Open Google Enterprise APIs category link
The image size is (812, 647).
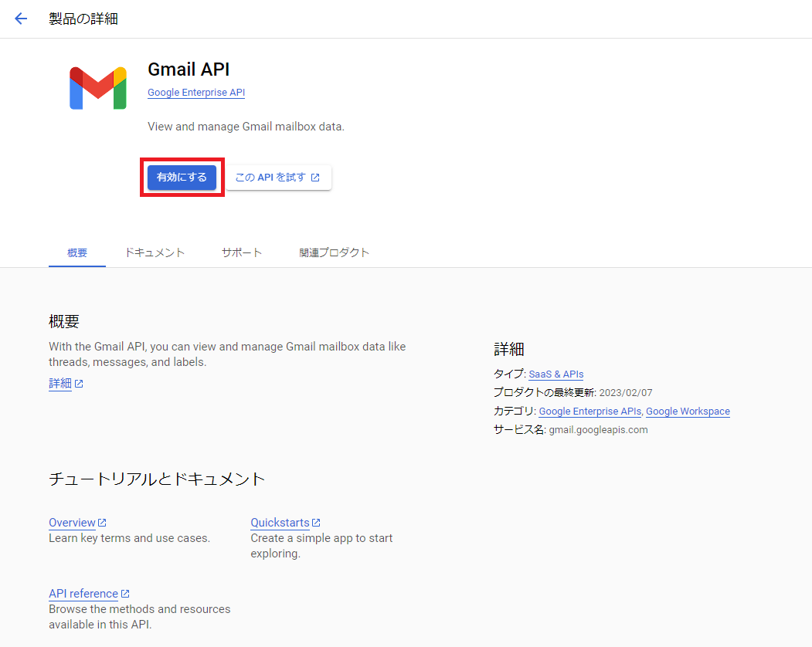[x=589, y=412]
